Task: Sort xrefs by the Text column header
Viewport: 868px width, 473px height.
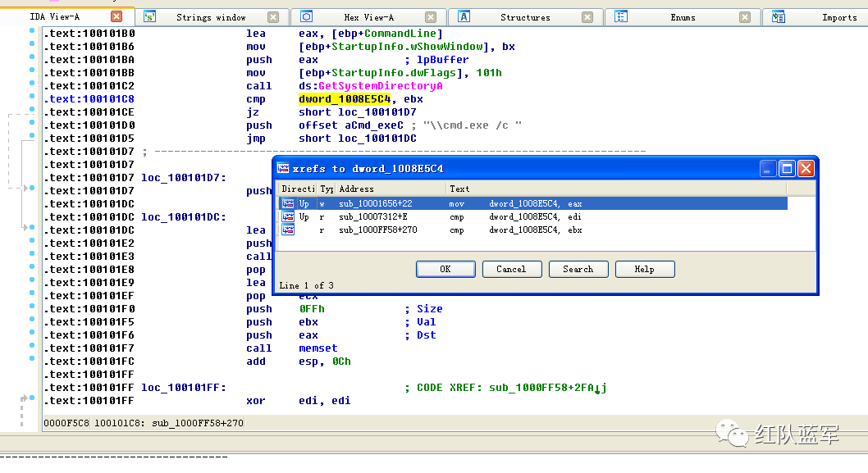Action: point(459,189)
